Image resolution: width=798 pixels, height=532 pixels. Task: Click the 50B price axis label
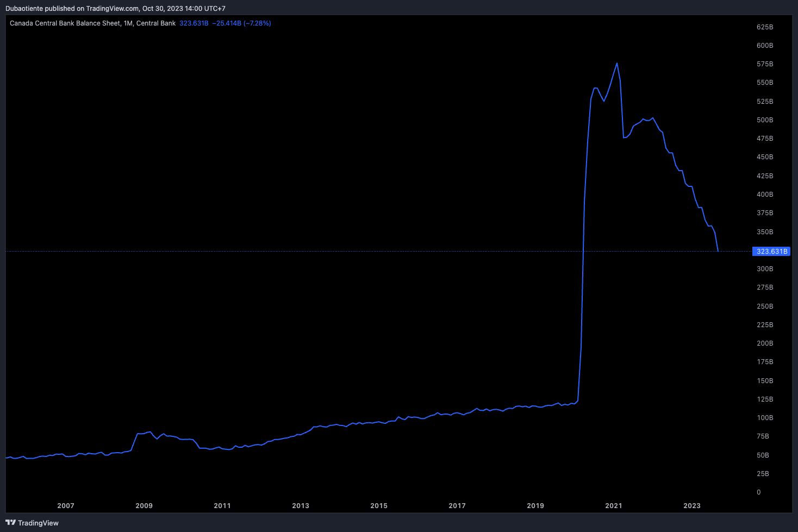pos(763,455)
